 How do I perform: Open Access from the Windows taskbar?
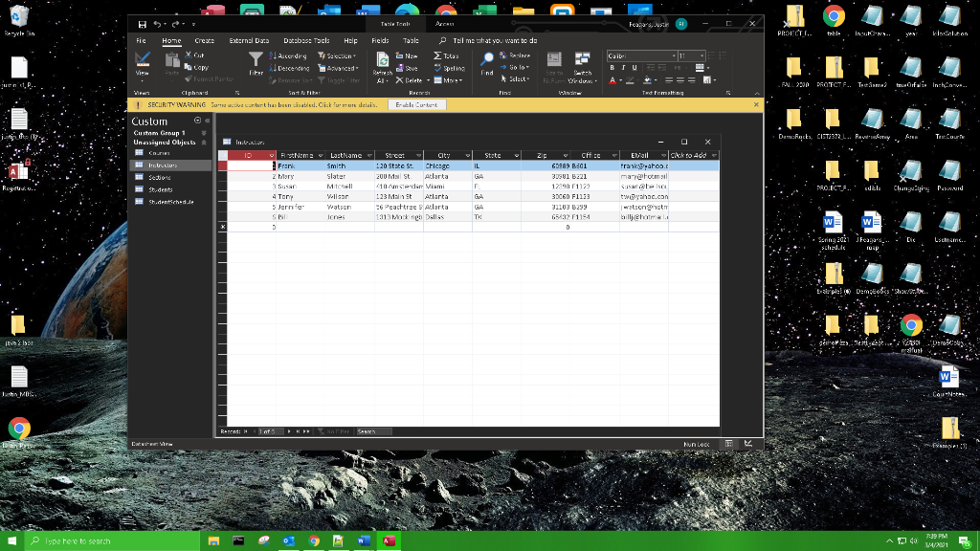click(389, 541)
